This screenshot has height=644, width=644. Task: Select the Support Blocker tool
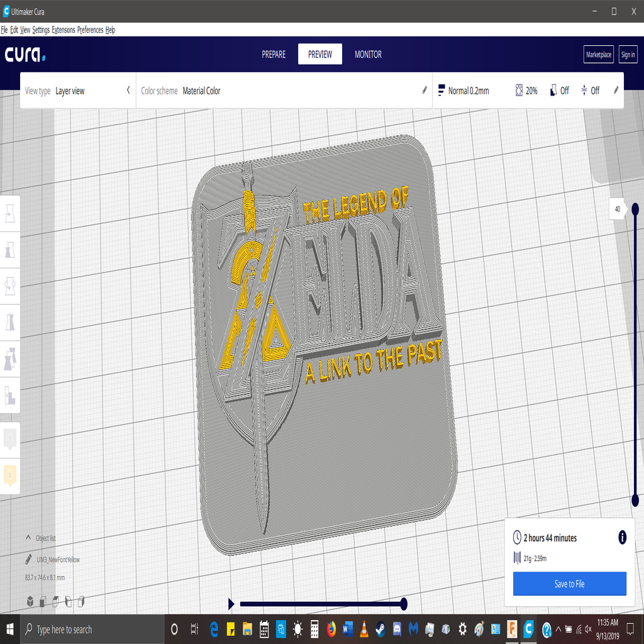(x=9, y=395)
